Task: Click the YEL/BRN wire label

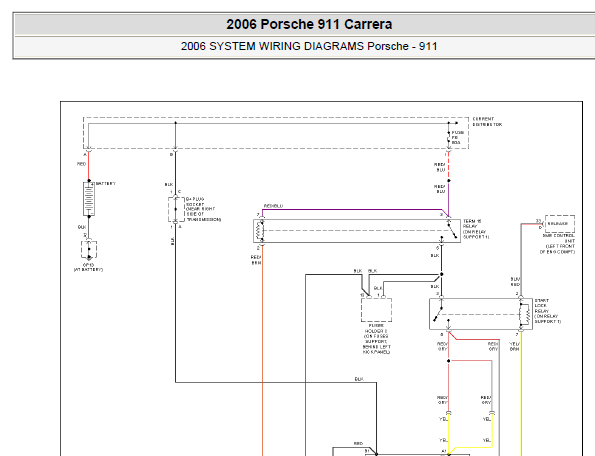Action: pyautogui.click(x=515, y=346)
